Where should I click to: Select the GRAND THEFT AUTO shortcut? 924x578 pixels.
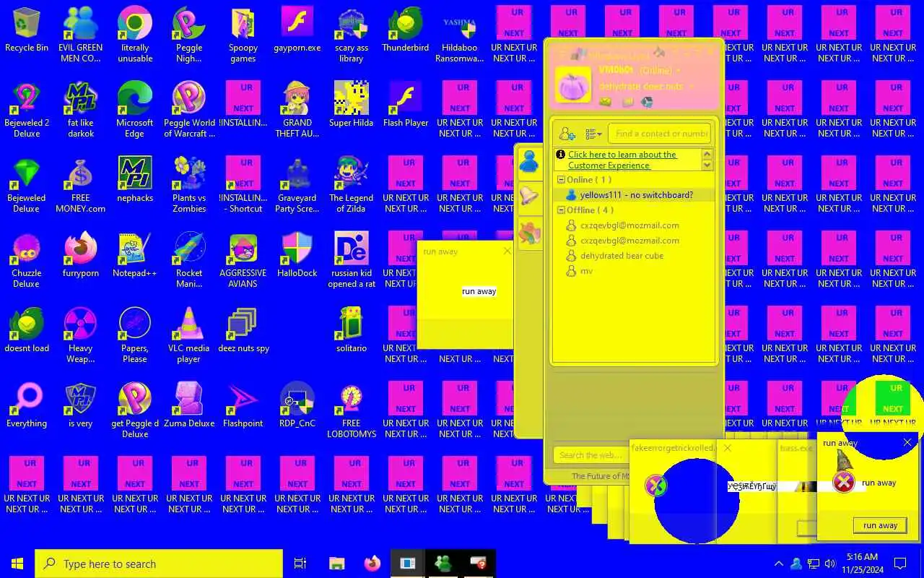point(297,110)
